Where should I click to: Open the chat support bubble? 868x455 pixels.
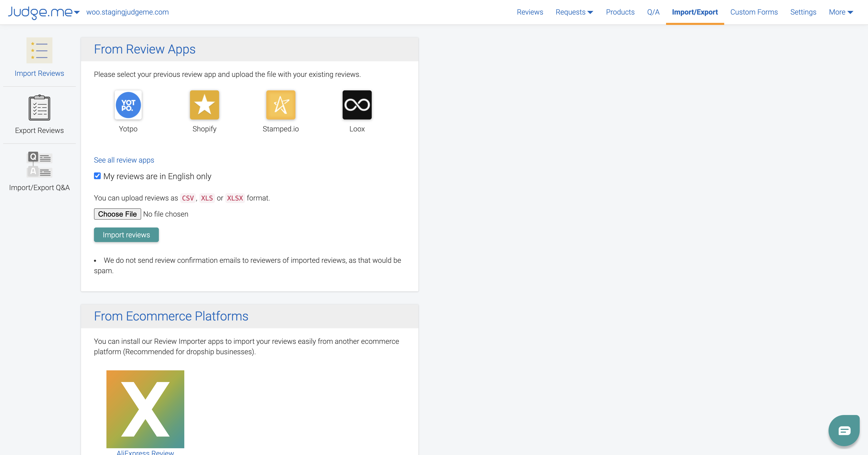coord(844,430)
